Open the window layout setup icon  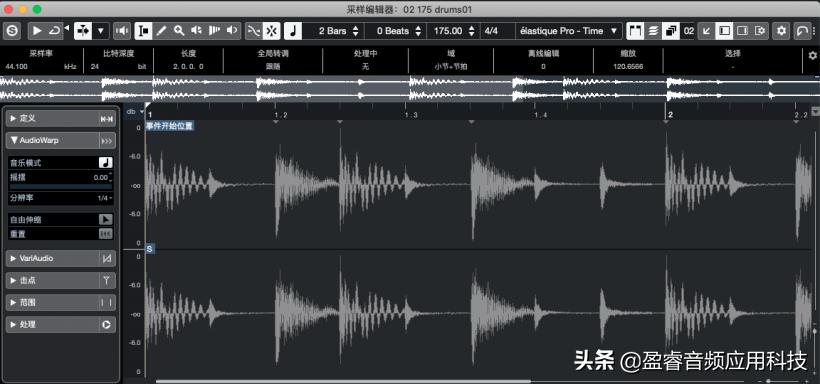[760, 31]
